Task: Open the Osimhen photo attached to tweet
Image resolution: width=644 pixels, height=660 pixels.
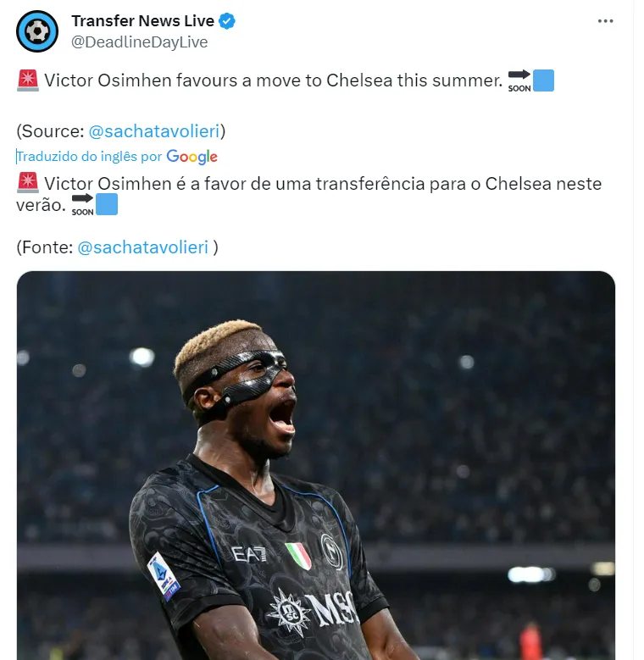Action: 316,465
